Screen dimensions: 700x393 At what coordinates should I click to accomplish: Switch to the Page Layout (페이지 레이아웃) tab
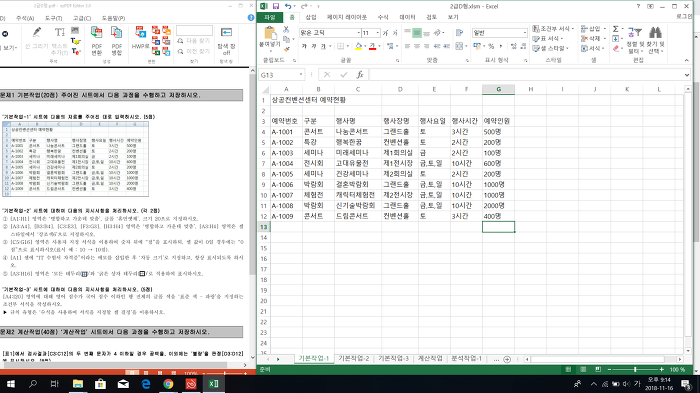(x=347, y=17)
